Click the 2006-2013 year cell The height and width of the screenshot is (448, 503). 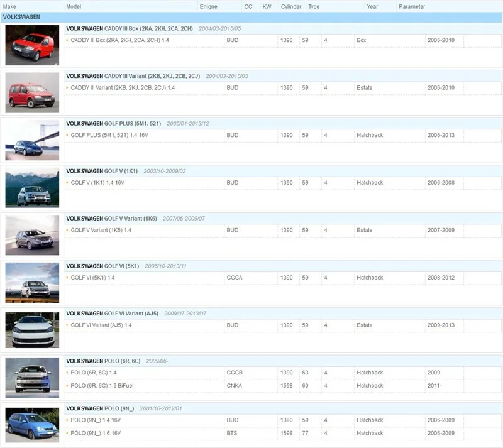441,135
